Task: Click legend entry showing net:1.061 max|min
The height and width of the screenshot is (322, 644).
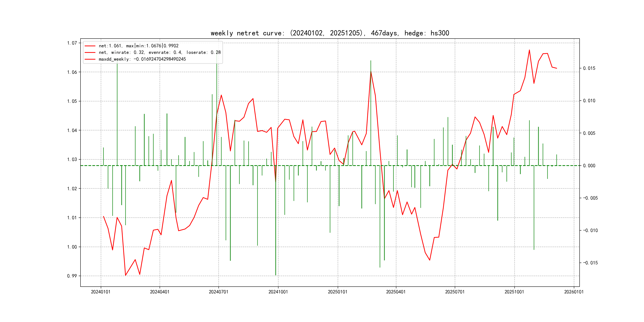Action: point(139,46)
